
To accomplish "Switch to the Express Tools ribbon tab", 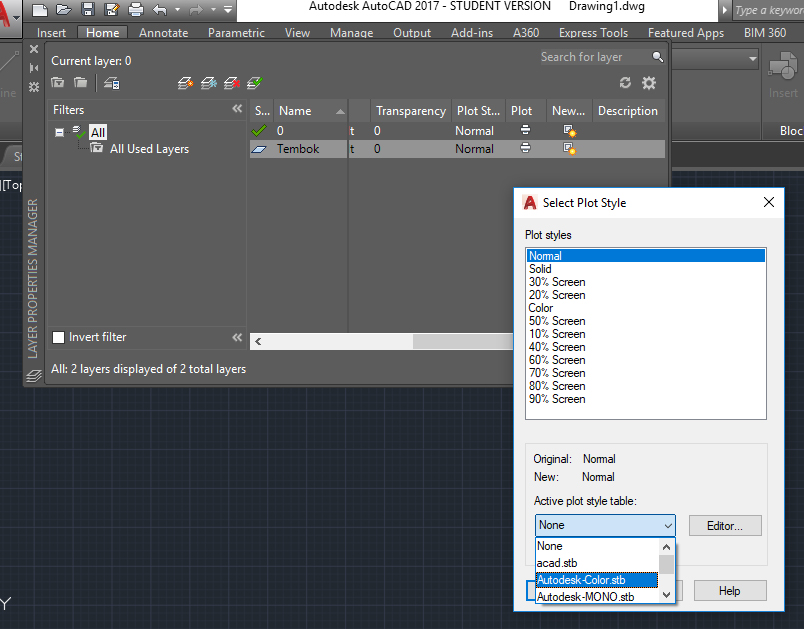I will (593, 33).
